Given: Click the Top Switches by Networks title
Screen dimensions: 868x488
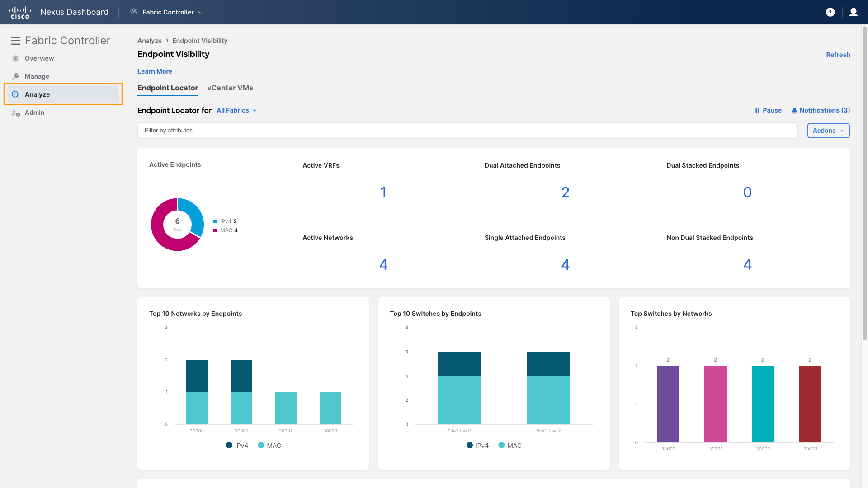Looking at the screenshot, I should pyautogui.click(x=671, y=314).
